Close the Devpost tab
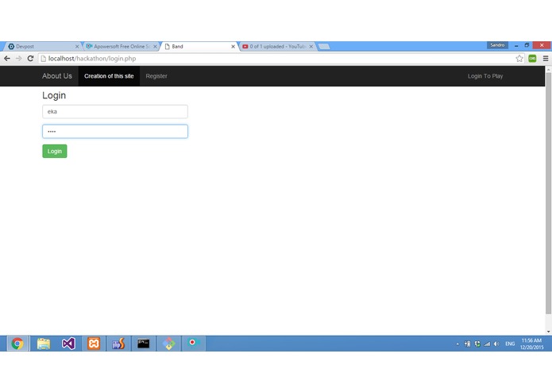 pyautogui.click(x=77, y=46)
